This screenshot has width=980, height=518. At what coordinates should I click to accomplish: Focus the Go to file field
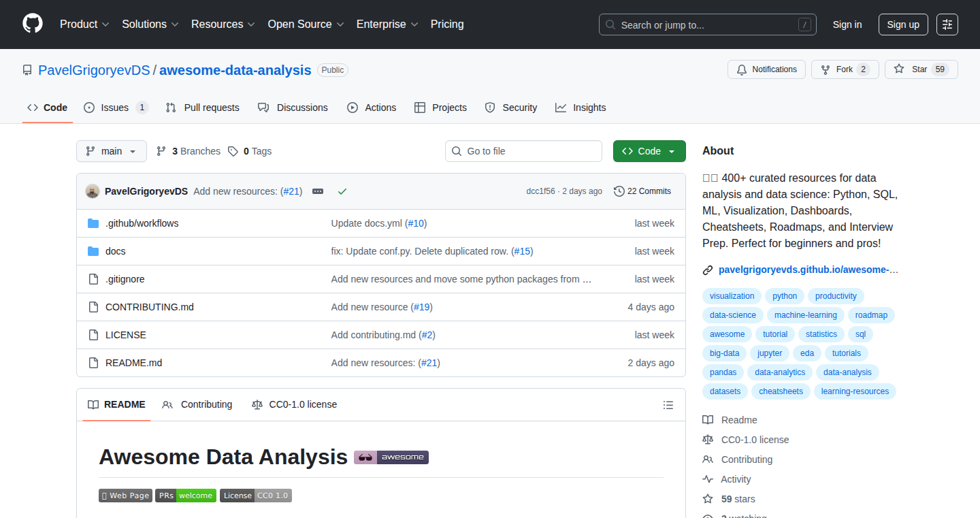coord(523,151)
